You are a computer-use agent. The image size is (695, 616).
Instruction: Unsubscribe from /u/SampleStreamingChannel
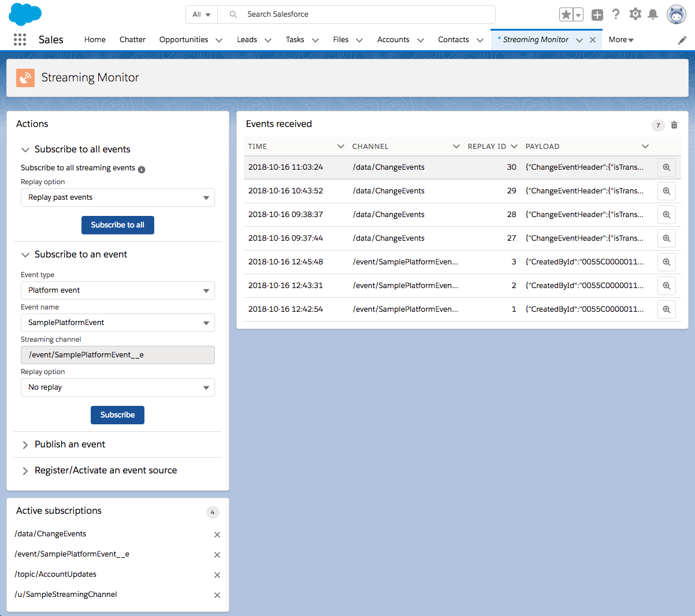click(x=217, y=595)
